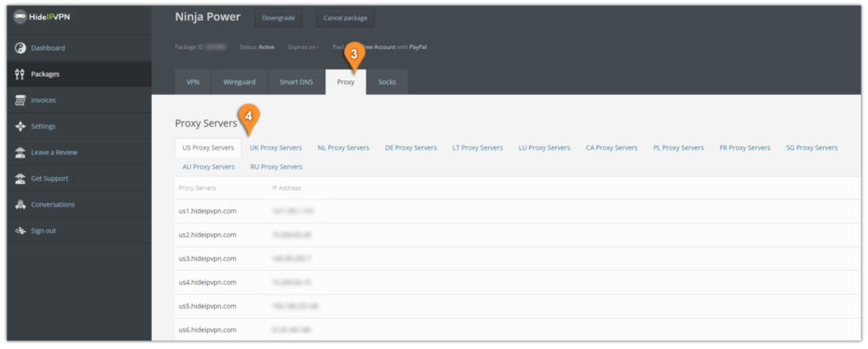Switch to the Wireguard tab

pos(239,82)
